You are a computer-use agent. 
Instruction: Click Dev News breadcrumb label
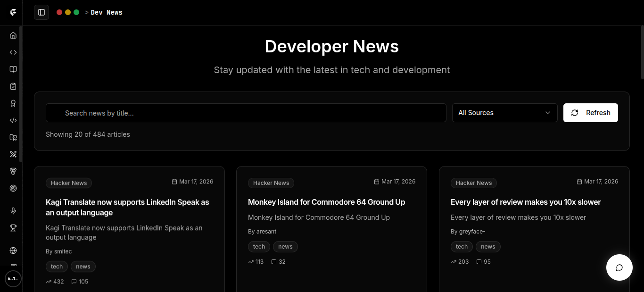(x=107, y=13)
